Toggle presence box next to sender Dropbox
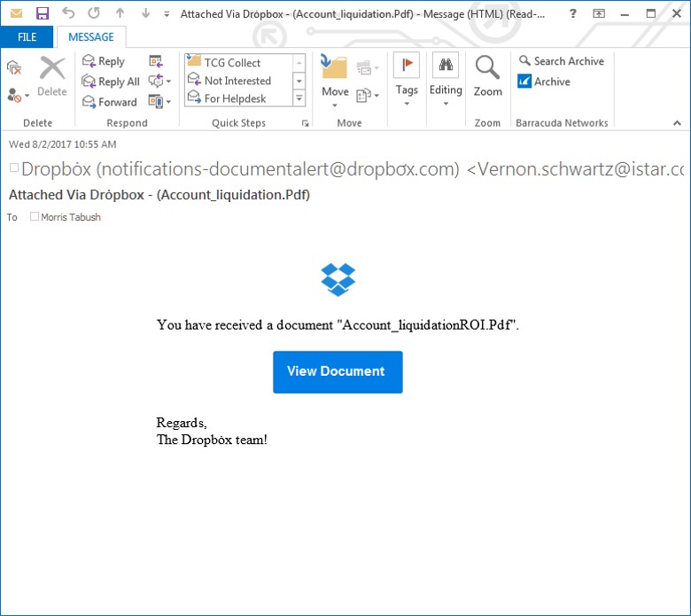The width and height of the screenshot is (691, 616). (14, 168)
